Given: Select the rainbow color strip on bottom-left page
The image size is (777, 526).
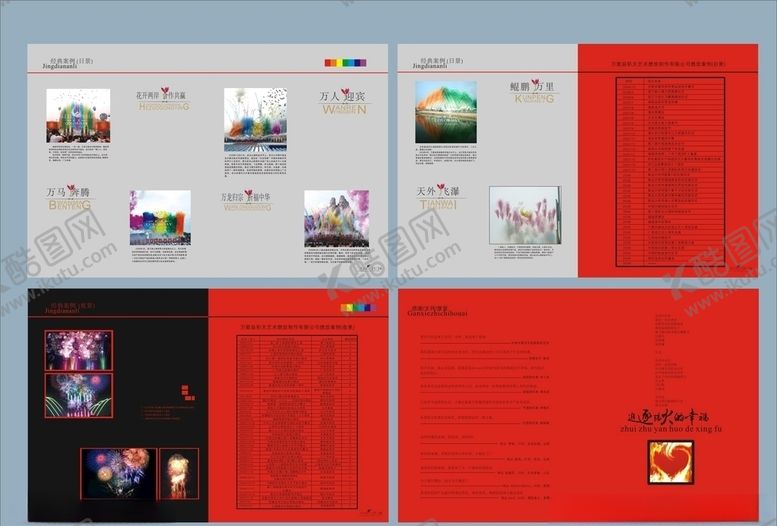Looking at the screenshot, I should 359,307.
